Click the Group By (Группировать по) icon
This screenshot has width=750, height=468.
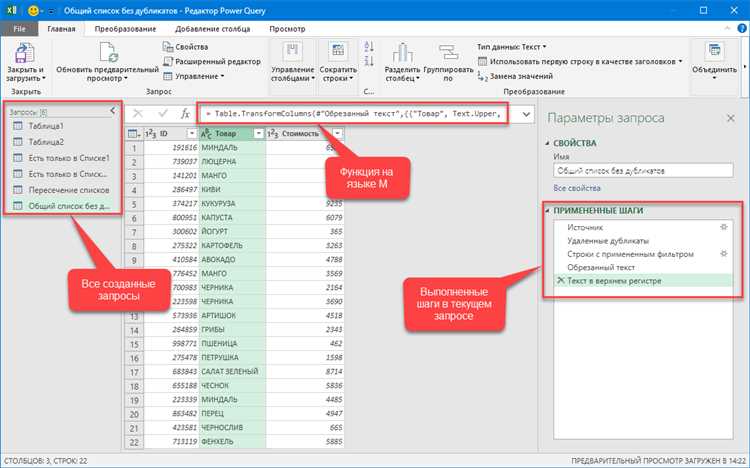[448, 53]
